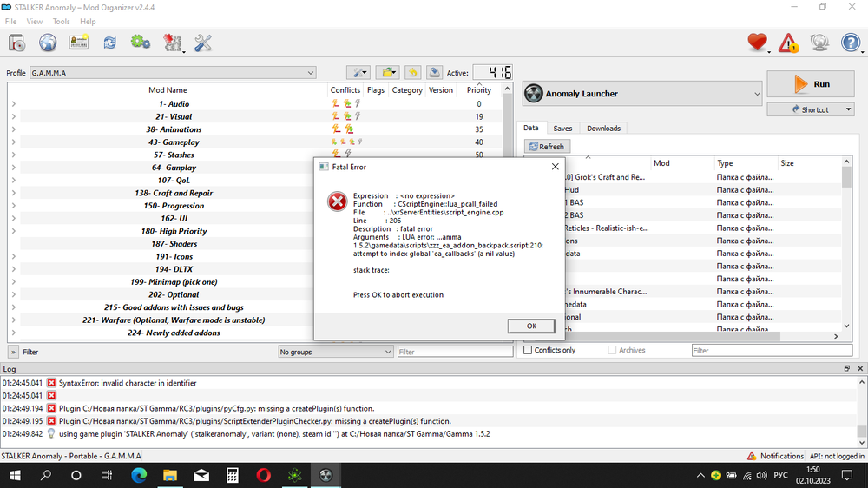
Task: Switch to the Downloads tab
Action: click(603, 129)
